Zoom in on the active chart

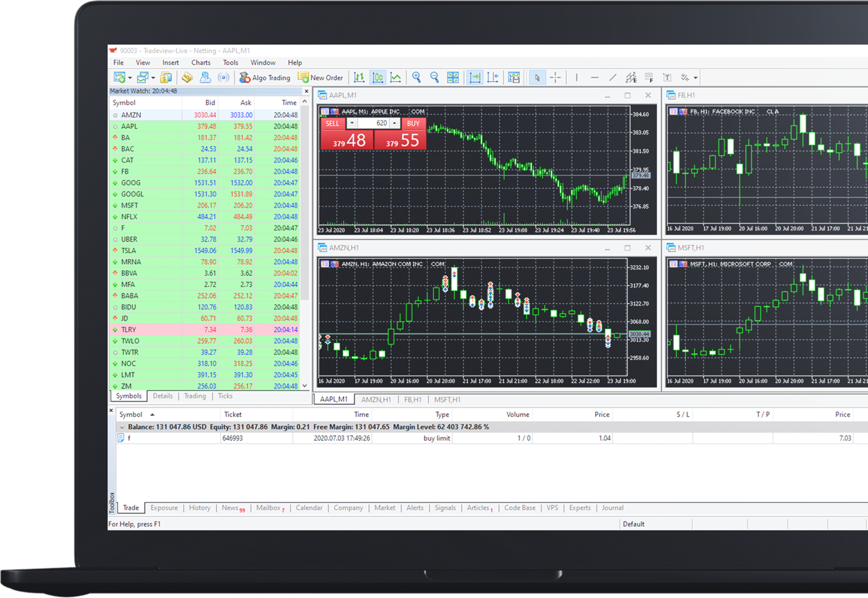click(x=417, y=77)
